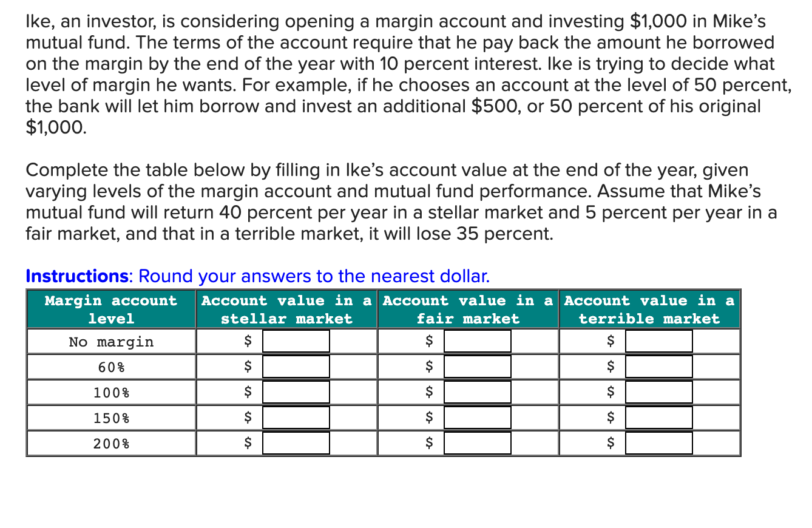Screen dimensions: 812x528
Task: Click the stellar market box for No margin
Action: tap(296, 341)
